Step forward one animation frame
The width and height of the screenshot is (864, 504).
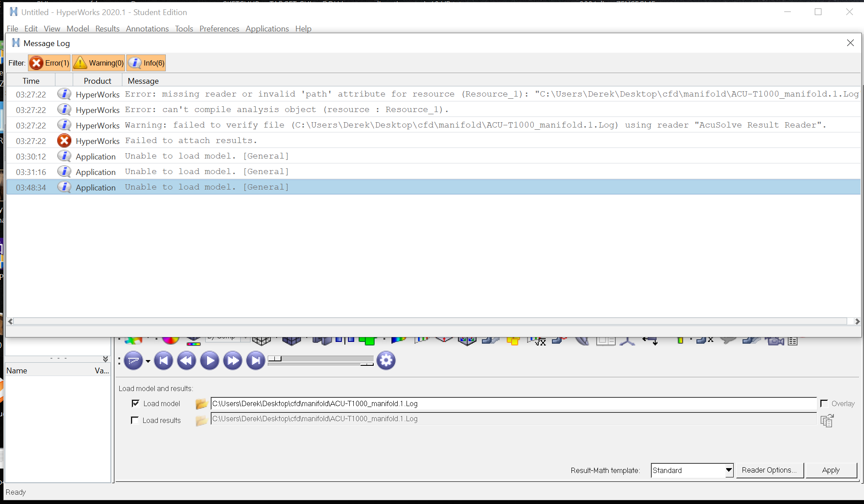pos(233,361)
